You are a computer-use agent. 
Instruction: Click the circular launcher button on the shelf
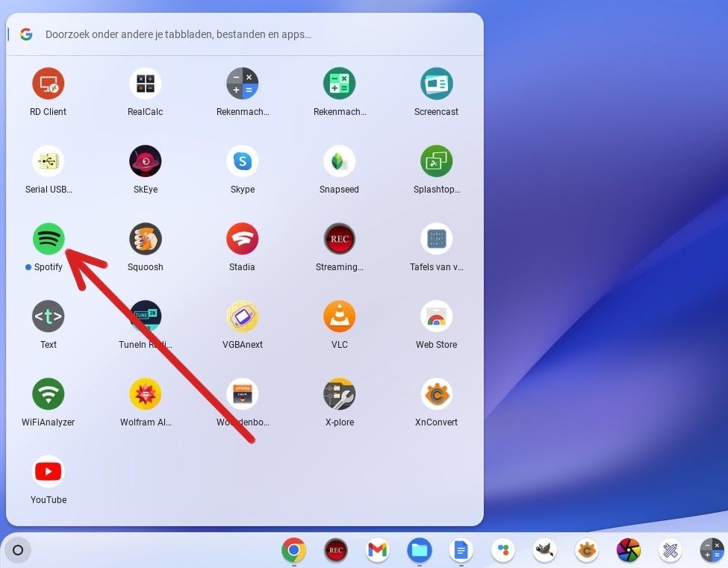pyautogui.click(x=18, y=550)
